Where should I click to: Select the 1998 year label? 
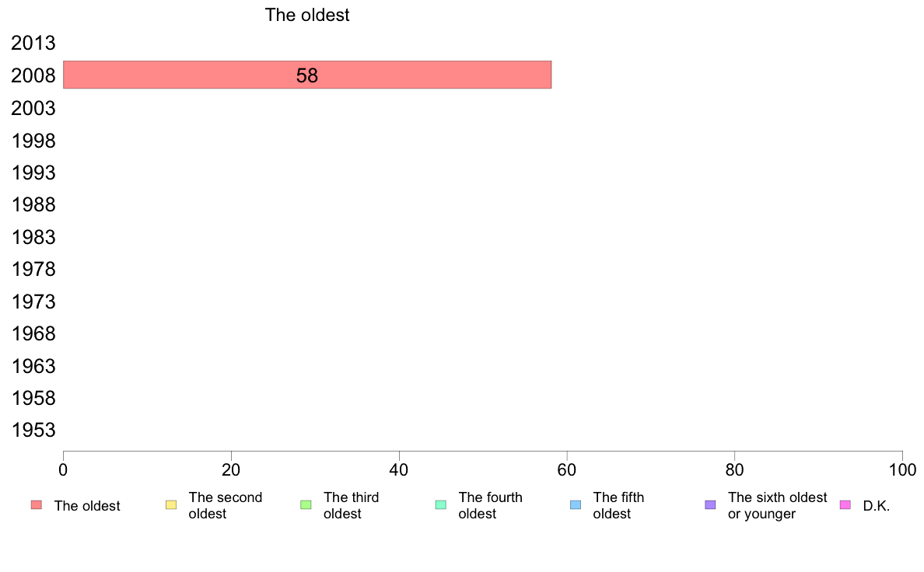33,141
